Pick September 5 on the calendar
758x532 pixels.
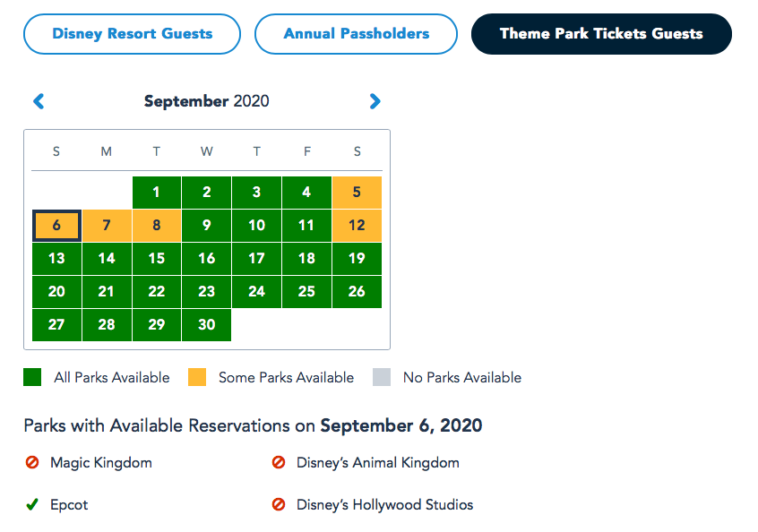click(357, 193)
